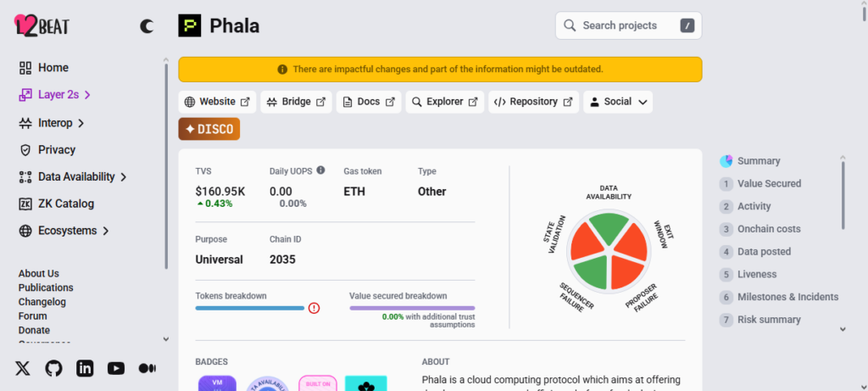
Task: Click the search magnifier icon
Action: point(570,25)
